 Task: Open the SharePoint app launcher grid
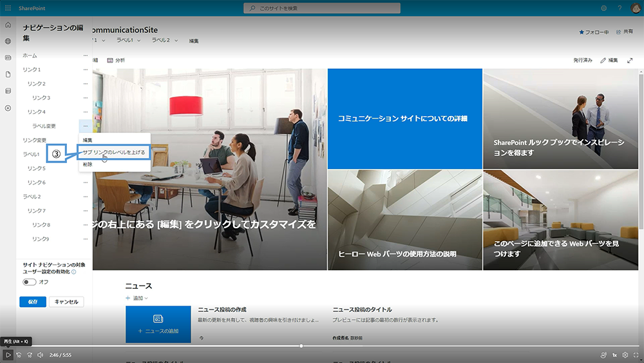tap(8, 8)
